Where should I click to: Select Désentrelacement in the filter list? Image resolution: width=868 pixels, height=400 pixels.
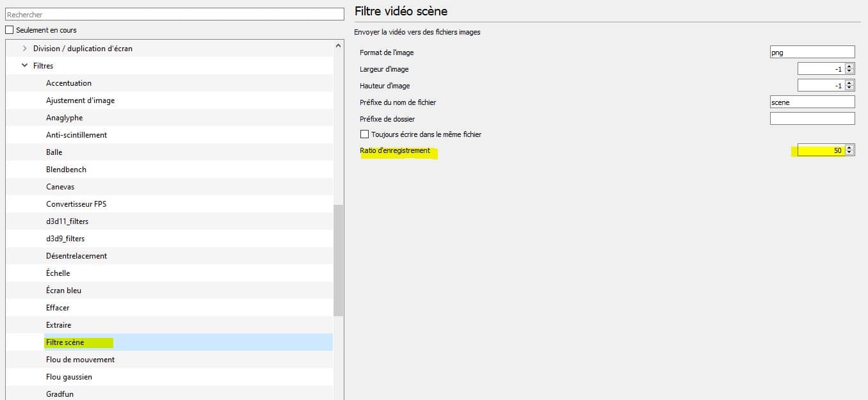click(76, 256)
